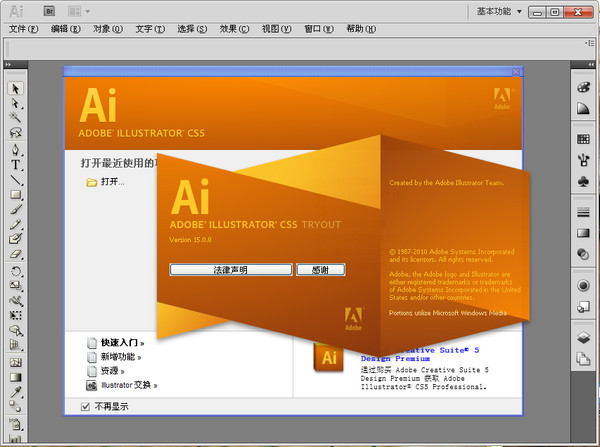This screenshot has width=600, height=447.
Task: Launch Adobe Bridge from the Br icon
Action: pyautogui.click(x=50, y=11)
